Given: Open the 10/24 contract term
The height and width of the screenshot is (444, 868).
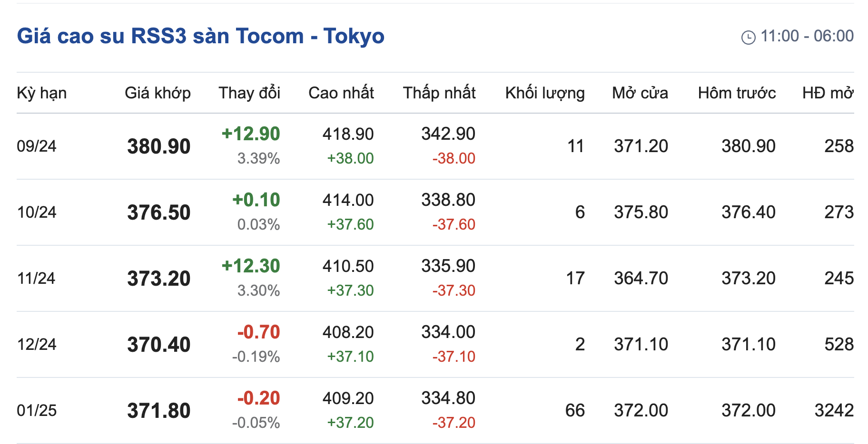Looking at the screenshot, I should (37, 212).
